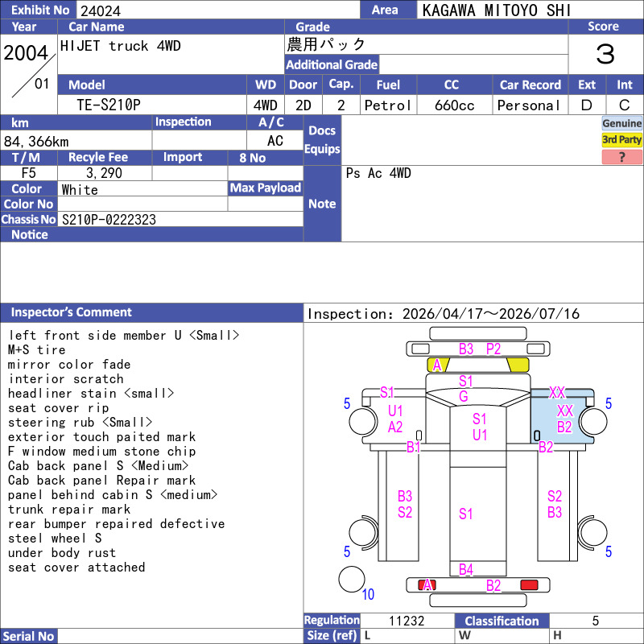Click the car name HIJET truck 4WD

[x=120, y=46]
